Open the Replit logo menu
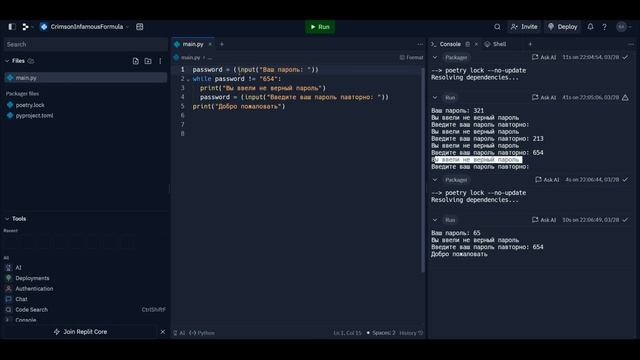This screenshot has width=640, height=360. coord(26,27)
